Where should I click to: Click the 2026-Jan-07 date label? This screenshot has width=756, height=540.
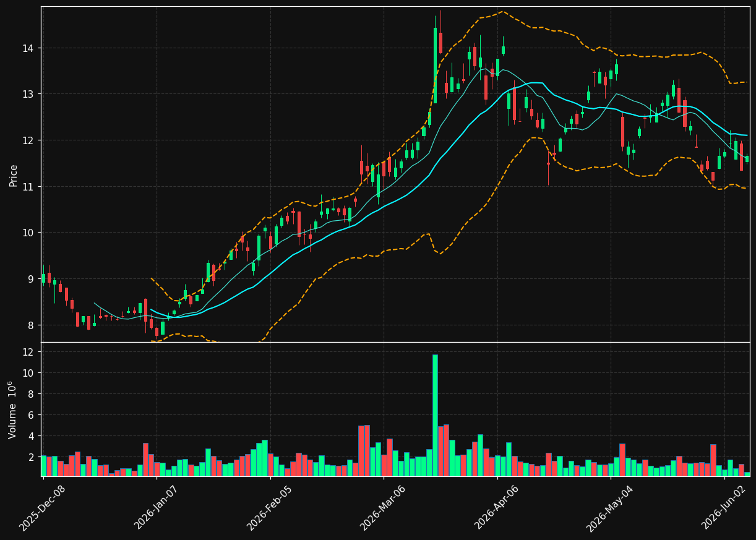156,508
